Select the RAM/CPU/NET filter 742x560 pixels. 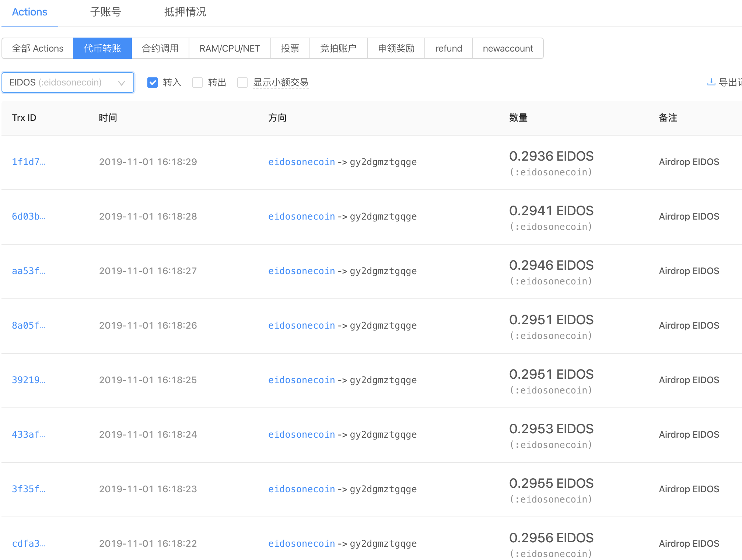click(x=230, y=48)
